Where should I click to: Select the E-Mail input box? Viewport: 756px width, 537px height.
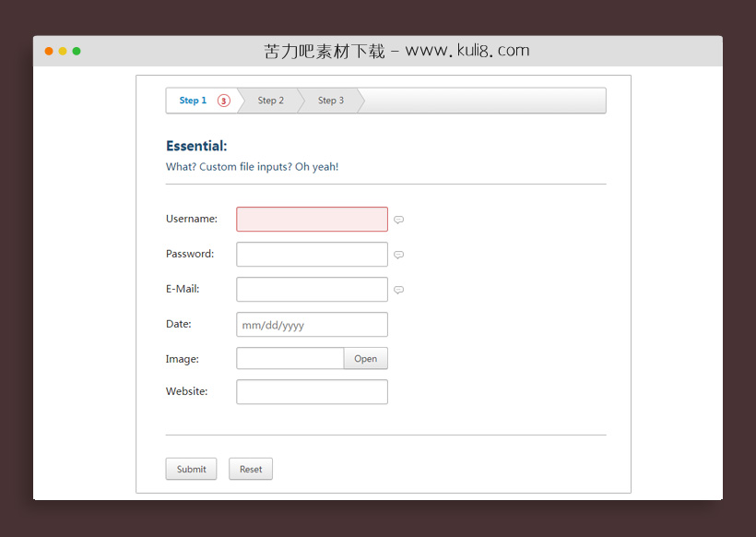[312, 290]
